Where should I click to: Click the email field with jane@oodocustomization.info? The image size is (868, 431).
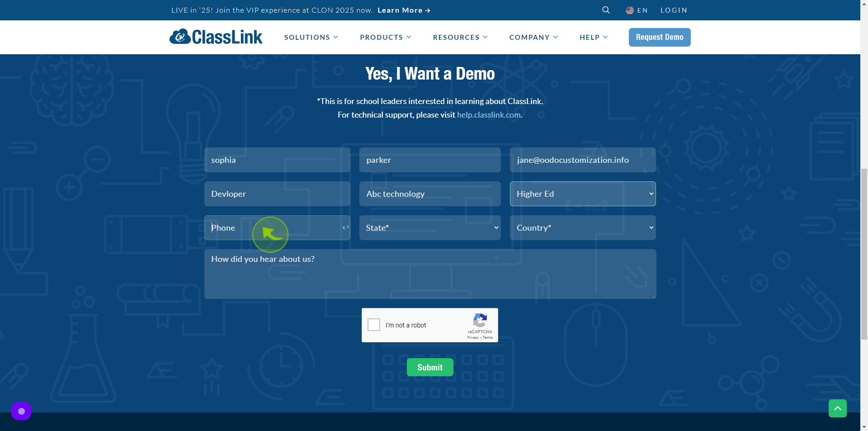click(x=583, y=160)
